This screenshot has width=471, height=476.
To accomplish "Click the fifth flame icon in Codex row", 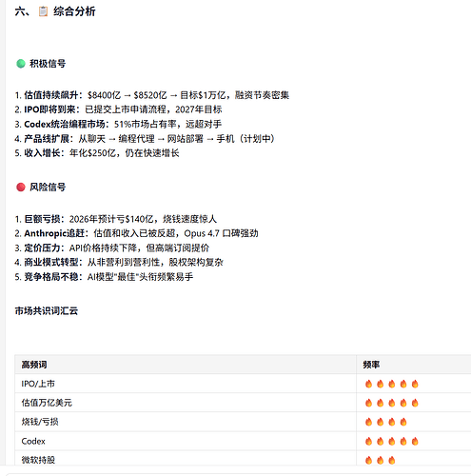I will click(x=415, y=442).
